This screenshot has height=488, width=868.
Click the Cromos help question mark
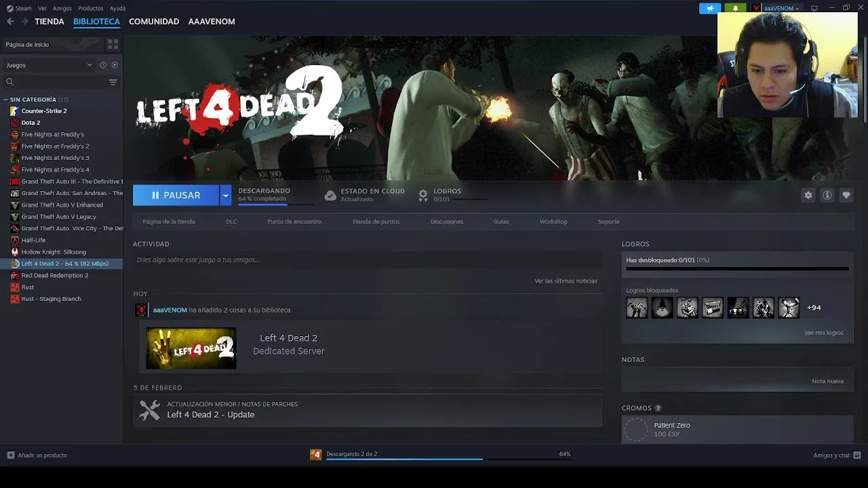click(x=658, y=408)
